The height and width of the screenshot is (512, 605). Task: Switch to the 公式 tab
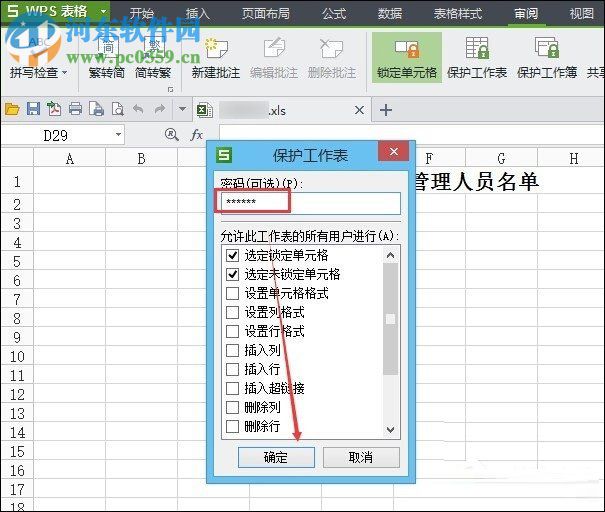click(x=334, y=14)
